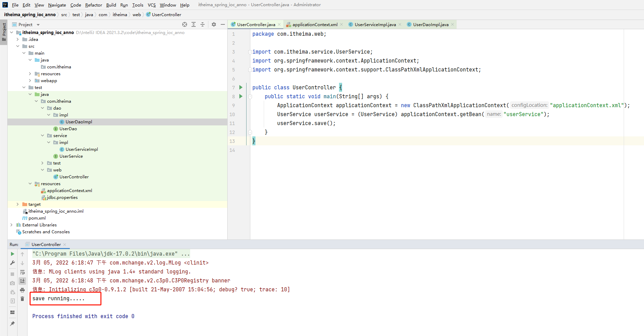Click itheima_spring_ioc_anno breadcrumb
Viewport: 644px width, 336px height.
[x=30, y=14]
